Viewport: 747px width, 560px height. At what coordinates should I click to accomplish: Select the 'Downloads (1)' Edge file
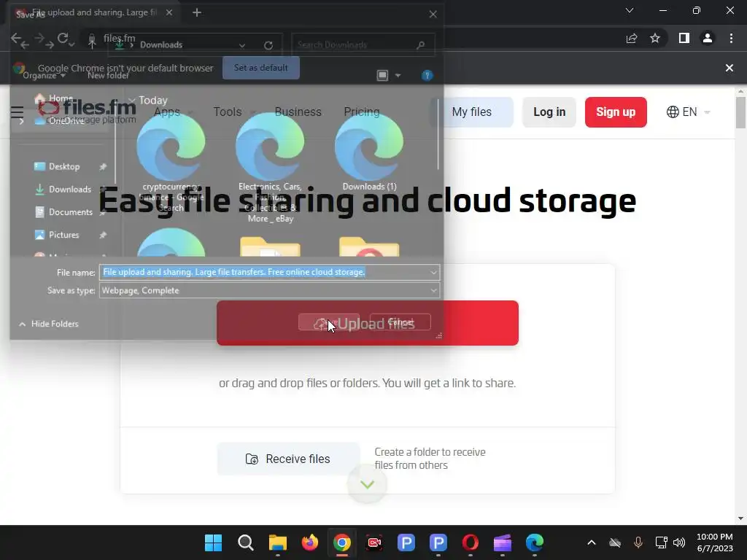[x=369, y=152]
